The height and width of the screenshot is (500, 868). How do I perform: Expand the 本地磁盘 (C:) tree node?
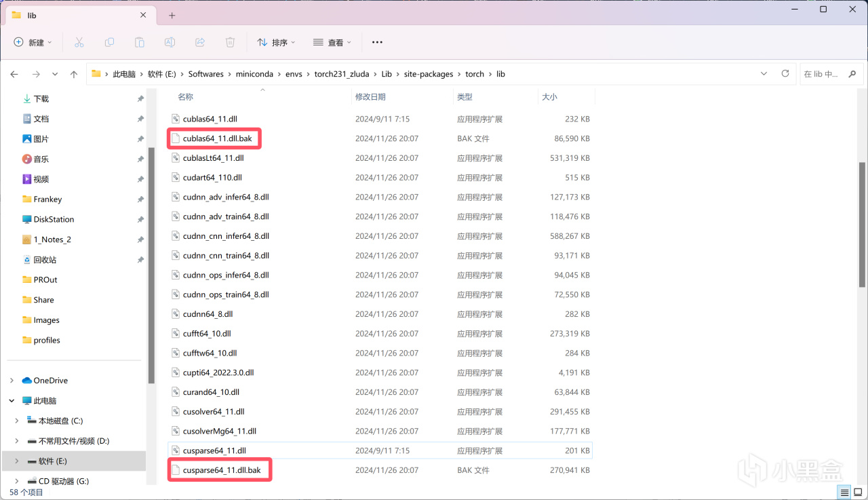pos(17,421)
